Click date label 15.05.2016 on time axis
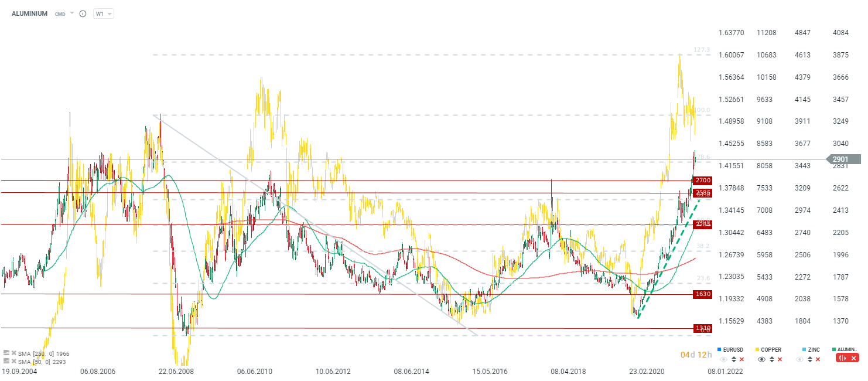This screenshot has width=868, height=381. tap(491, 372)
